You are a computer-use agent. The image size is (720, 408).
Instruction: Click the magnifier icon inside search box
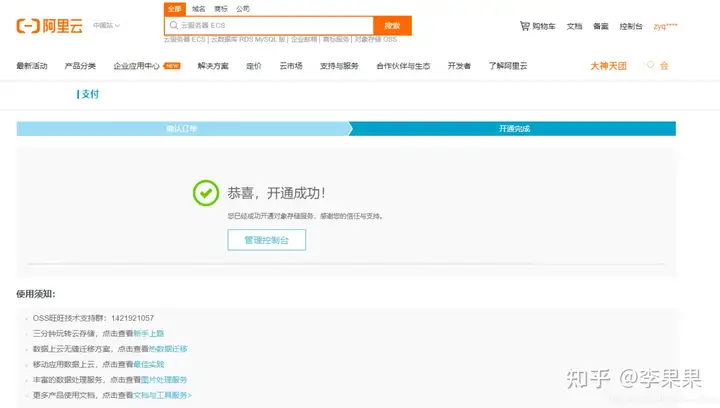(174, 25)
